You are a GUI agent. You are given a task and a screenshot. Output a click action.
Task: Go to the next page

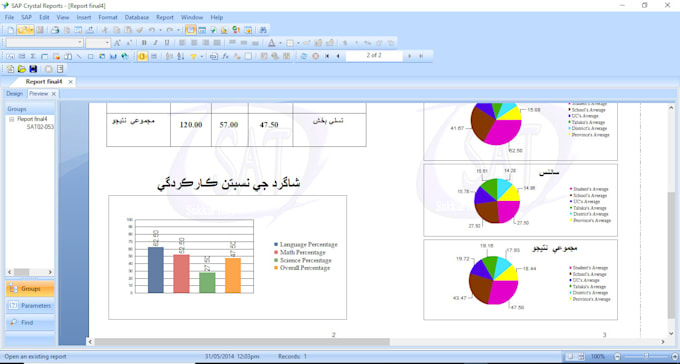click(x=409, y=56)
